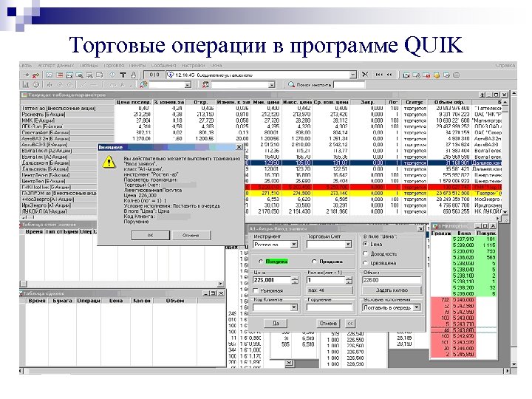Image resolution: width=532 pixels, height=399 pixels.
Task: Click the bold T icon in toolbar
Action: click(123, 75)
